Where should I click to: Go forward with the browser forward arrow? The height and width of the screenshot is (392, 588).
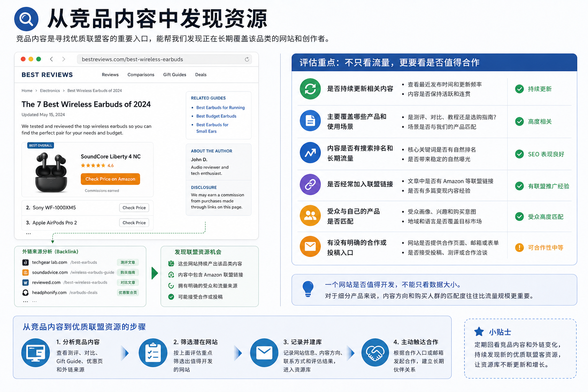64,59
